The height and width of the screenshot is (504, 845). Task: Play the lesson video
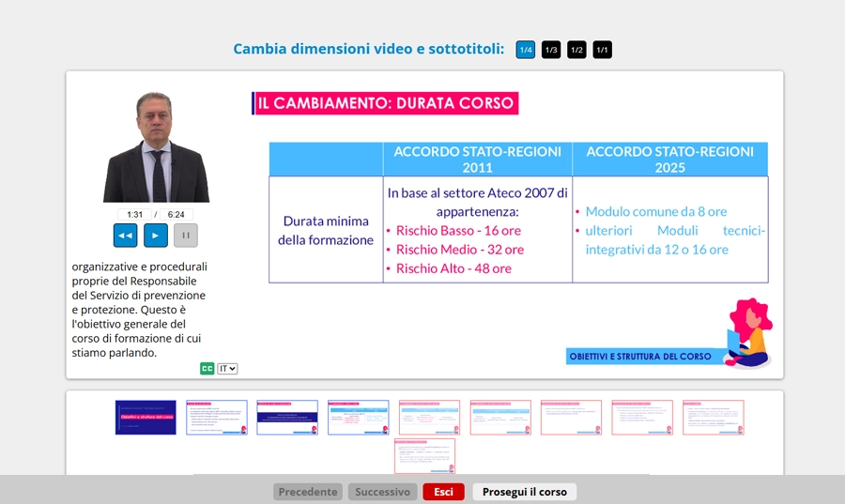point(155,236)
